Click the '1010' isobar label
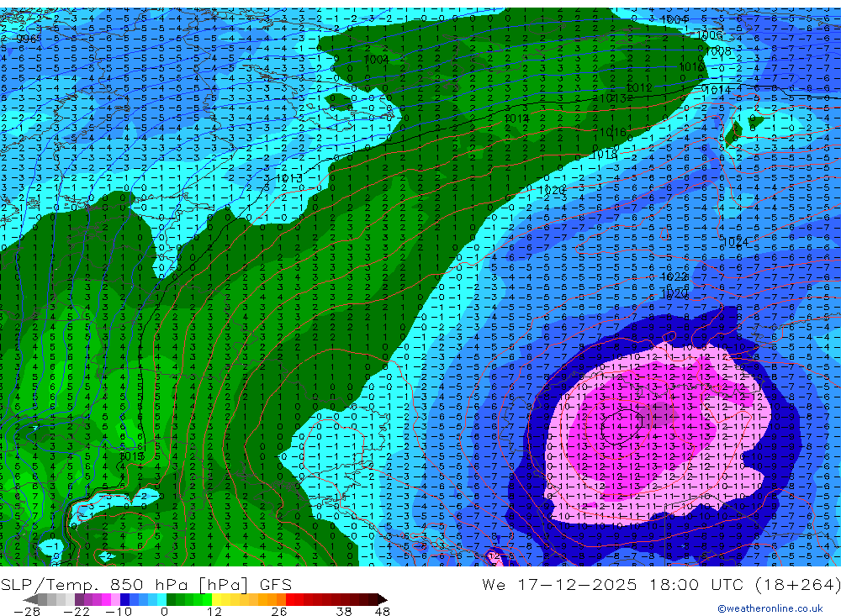 click(691, 67)
